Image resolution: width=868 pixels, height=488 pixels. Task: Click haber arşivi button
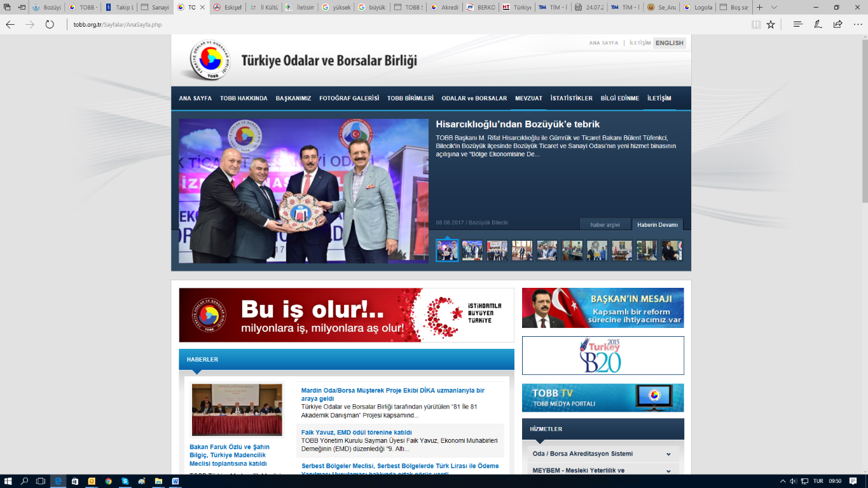click(605, 225)
